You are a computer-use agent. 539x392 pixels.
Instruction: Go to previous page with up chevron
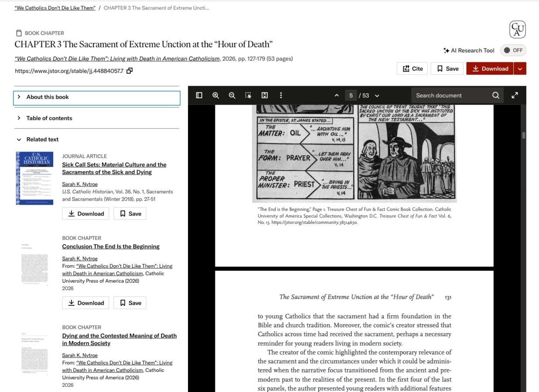337,95
